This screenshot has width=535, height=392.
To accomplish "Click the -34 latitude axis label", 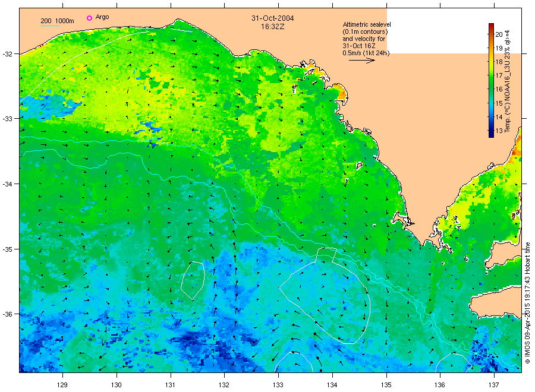I will point(8,184).
